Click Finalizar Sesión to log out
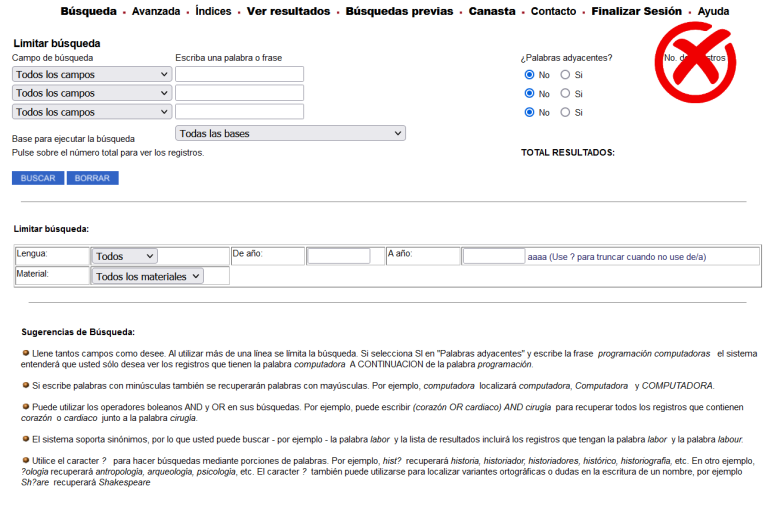 point(636,11)
